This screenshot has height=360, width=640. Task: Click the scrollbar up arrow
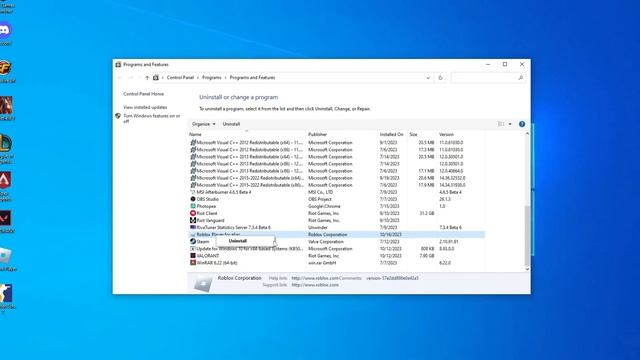coord(527,134)
